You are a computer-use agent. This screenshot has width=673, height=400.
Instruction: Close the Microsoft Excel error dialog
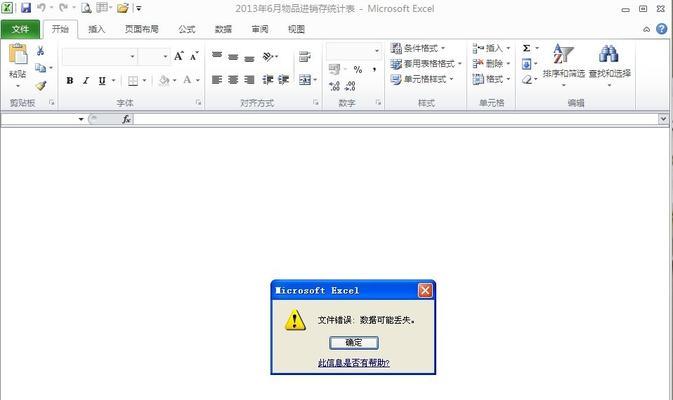coord(425,291)
